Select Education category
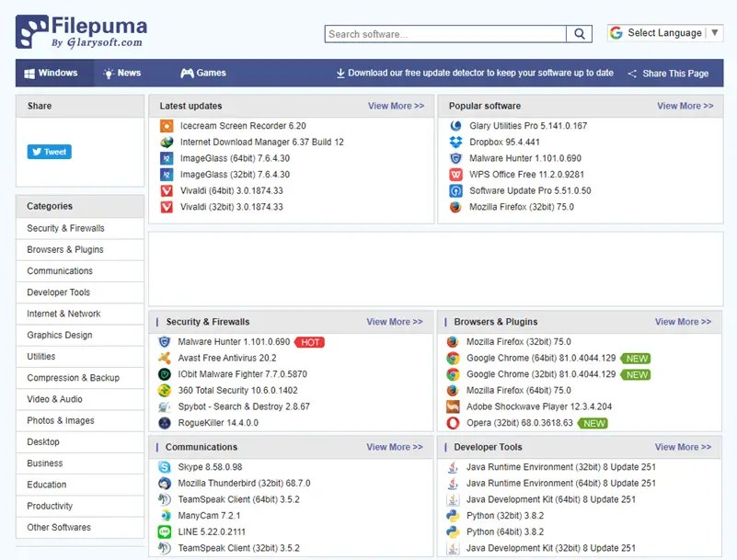This screenshot has width=737, height=560. click(80, 485)
